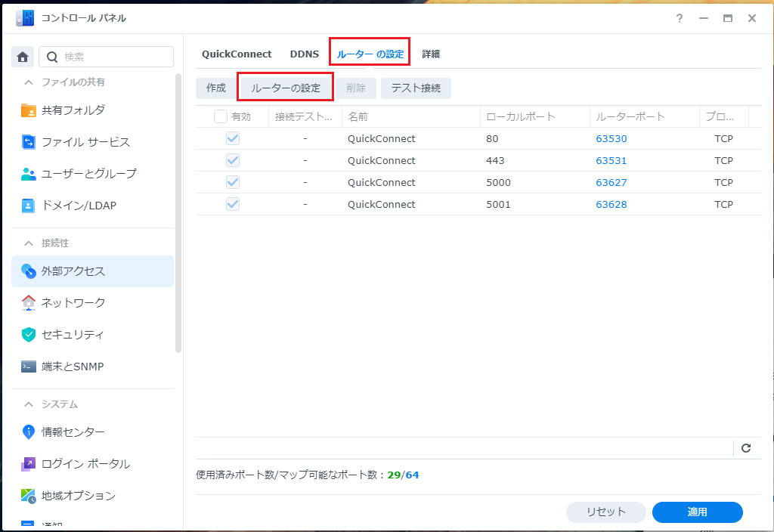
Task: Toggle checkbox for local port 443 row
Action: click(x=233, y=160)
